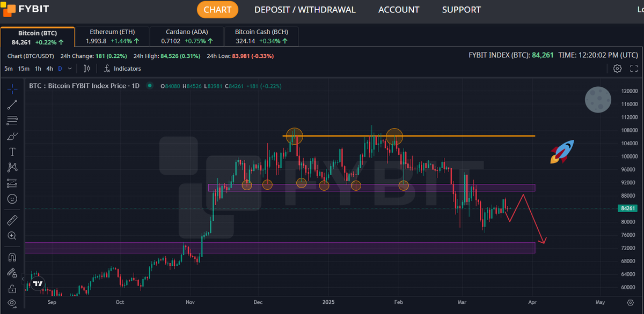
Task: Toggle lock all drawing tools
Action: tap(12, 288)
